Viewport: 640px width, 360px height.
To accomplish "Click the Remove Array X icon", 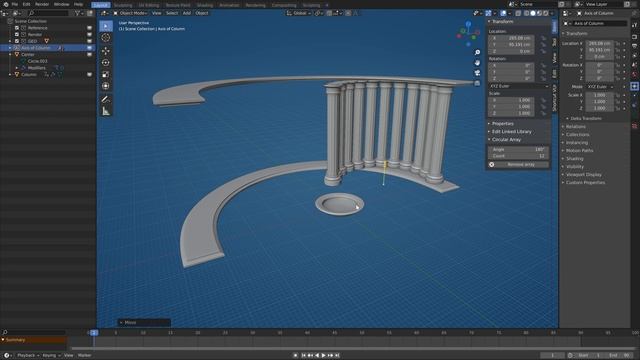I will 492,164.
